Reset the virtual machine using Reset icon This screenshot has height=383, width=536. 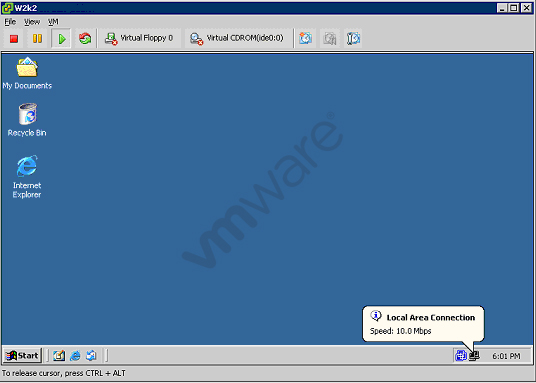[x=85, y=39]
